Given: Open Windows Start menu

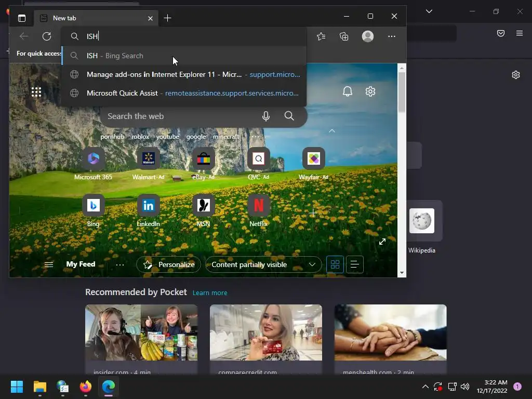Looking at the screenshot, I should pyautogui.click(x=17, y=387).
